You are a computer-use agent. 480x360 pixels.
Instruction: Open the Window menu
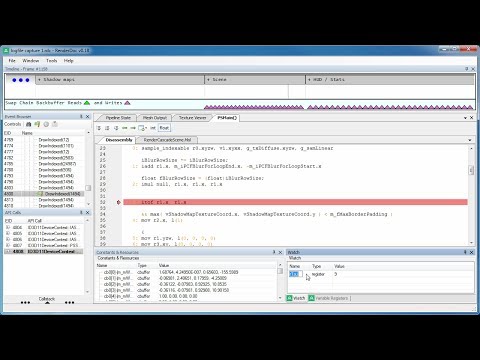pyautogui.click(x=31, y=61)
